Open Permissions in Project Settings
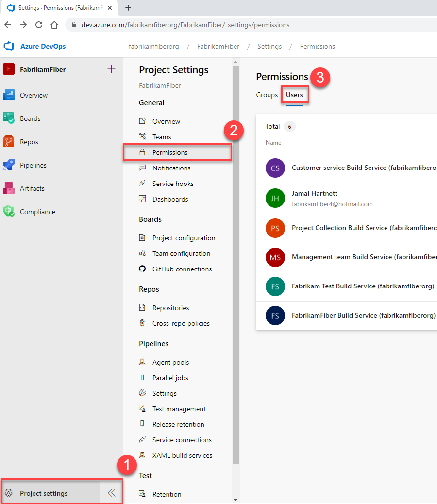This screenshot has width=437, height=504. tap(169, 152)
